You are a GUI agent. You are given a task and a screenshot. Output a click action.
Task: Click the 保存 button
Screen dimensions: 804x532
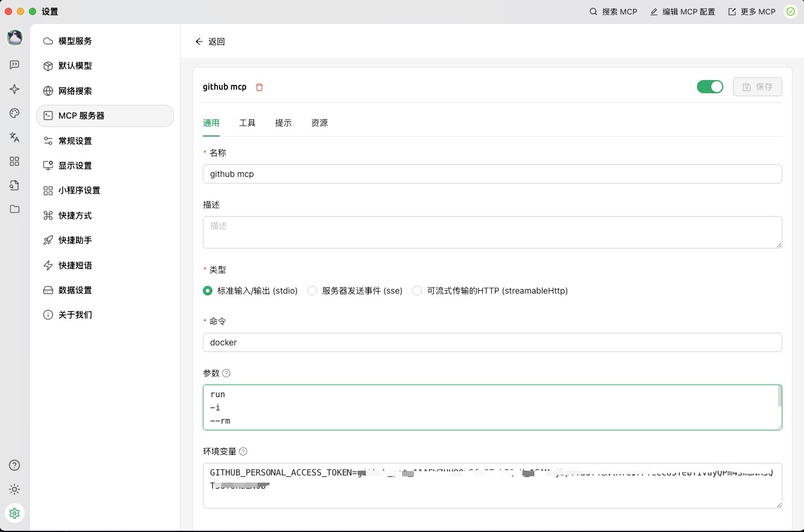pyautogui.click(x=758, y=87)
